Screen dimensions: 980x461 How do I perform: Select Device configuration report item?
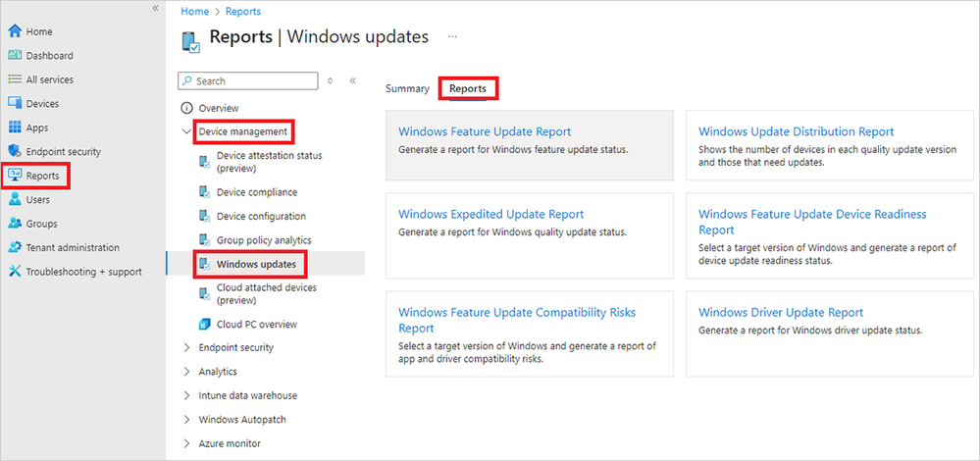tap(261, 216)
